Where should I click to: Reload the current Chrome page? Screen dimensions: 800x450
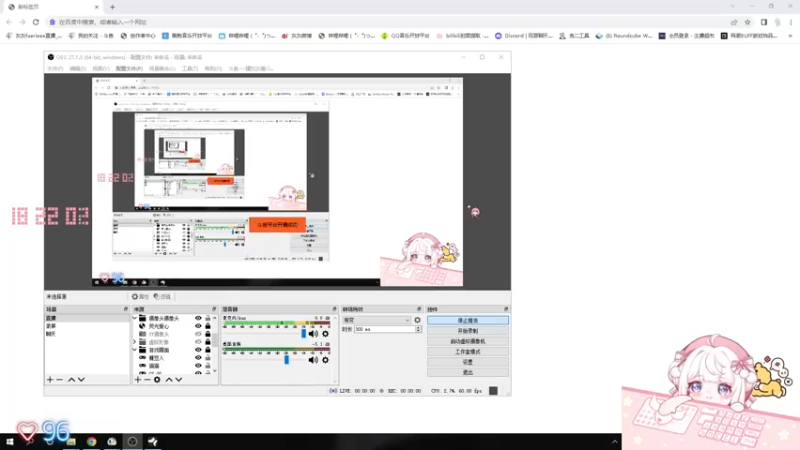pyautogui.click(x=36, y=22)
